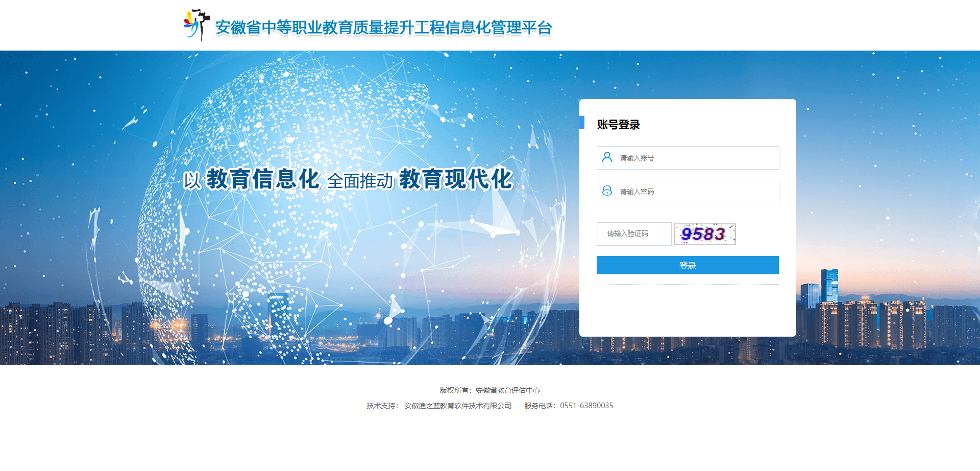Click the 账号登录 heading

(x=618, y=125)
